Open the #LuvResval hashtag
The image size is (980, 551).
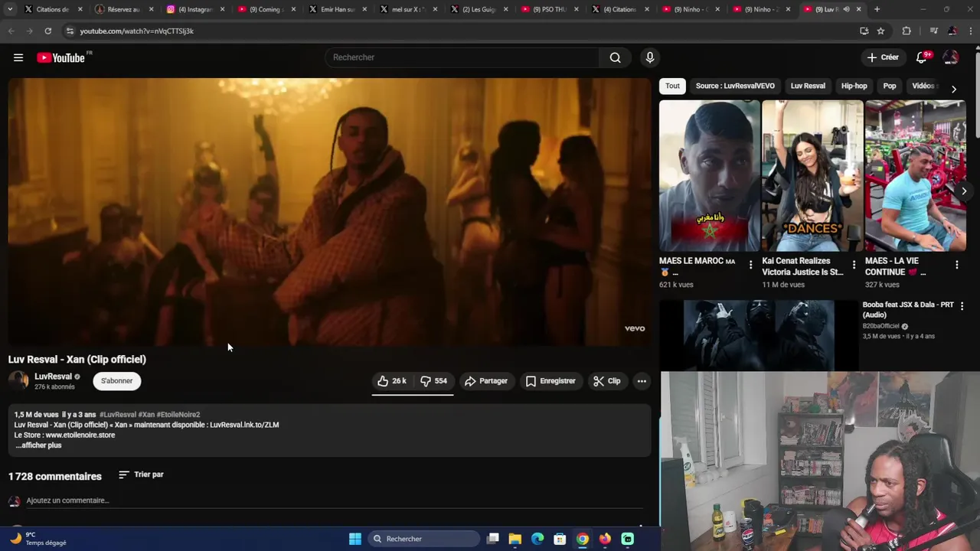click(x=118, y=415)
